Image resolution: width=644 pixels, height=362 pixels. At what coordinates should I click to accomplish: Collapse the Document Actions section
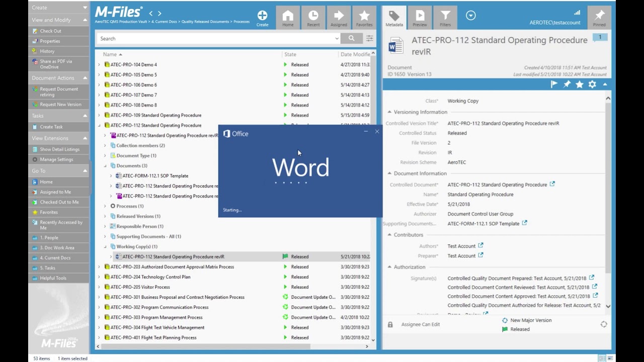[x=85, y=78]
